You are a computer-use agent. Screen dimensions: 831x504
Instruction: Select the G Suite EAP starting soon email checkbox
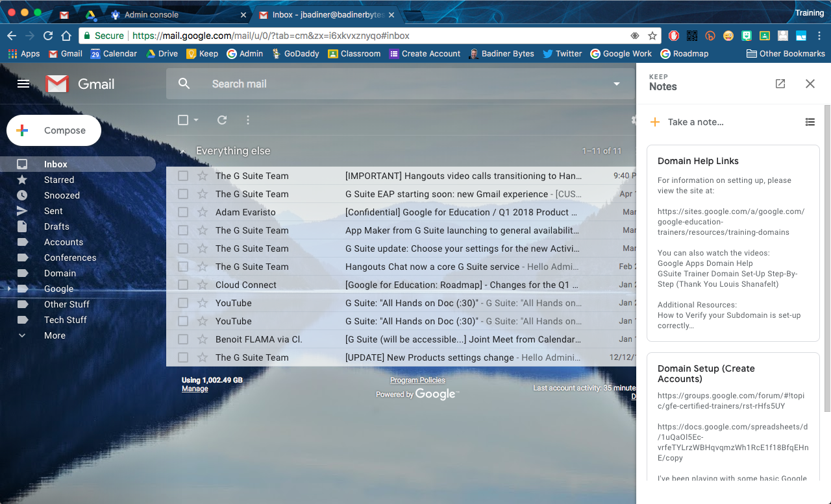pyautogui.click(x=183, y=194)
